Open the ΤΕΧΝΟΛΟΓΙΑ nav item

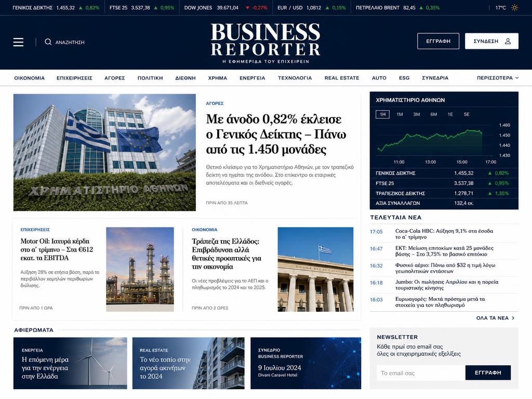pyautogui.click(x=295, y=78)
